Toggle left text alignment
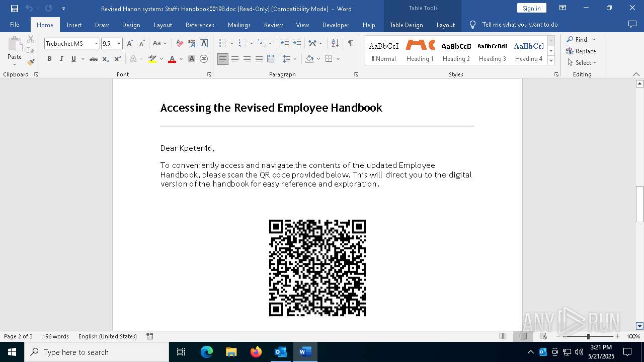Screen dimensions: 644x362 click(x=223, y=59)
